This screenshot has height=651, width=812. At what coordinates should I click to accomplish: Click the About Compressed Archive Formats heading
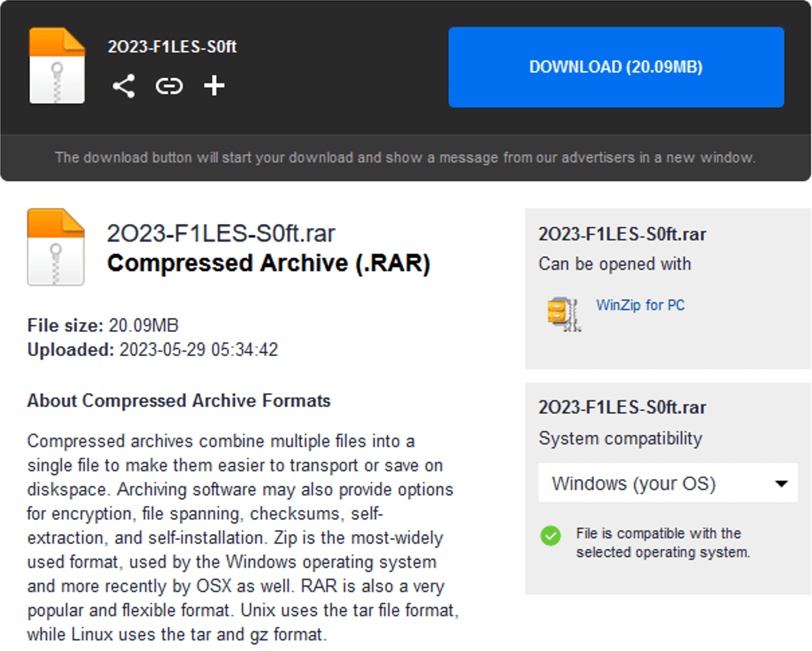(x=179, y=401)
